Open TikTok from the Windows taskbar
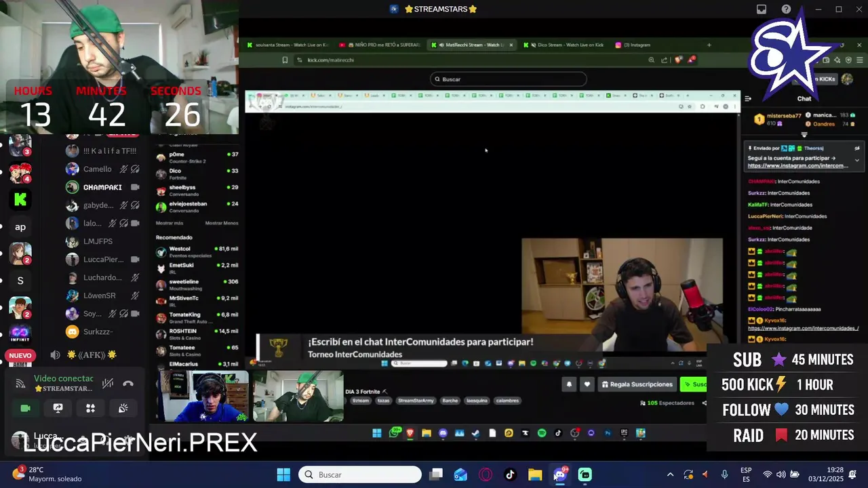This screenshot has width=868, height=488. point(510,474)
